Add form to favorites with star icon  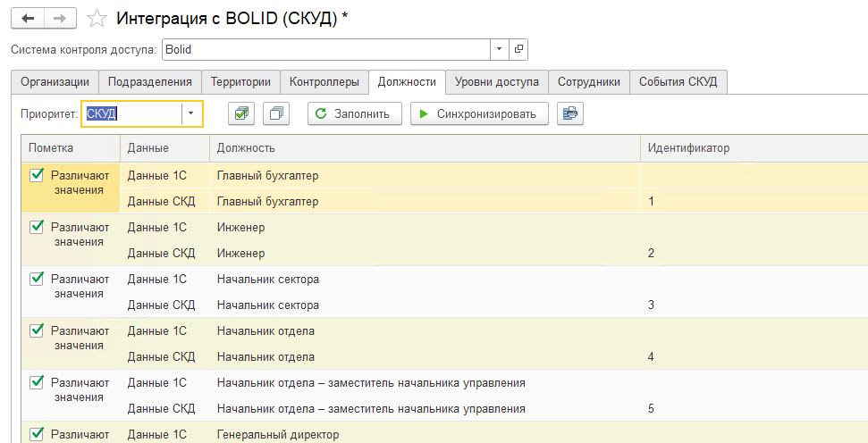point(97,18)
